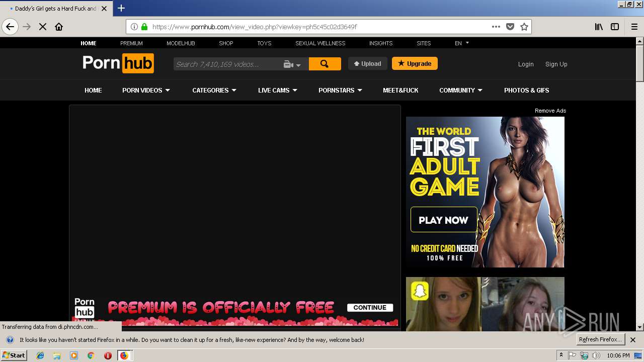Open the PREMIUM top bar link
Screen dimensions: 644x362
tap(131, 43)
